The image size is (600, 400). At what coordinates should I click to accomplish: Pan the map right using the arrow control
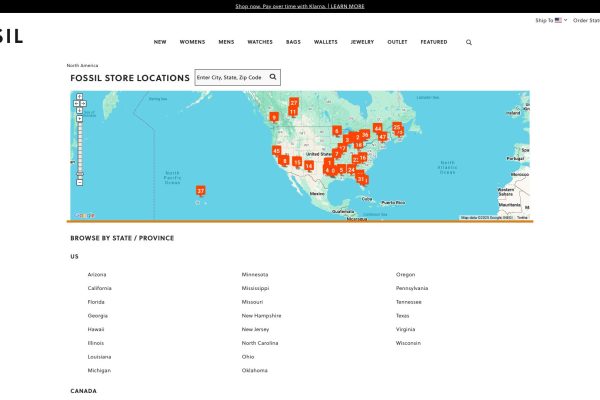(x=83, y=103)
